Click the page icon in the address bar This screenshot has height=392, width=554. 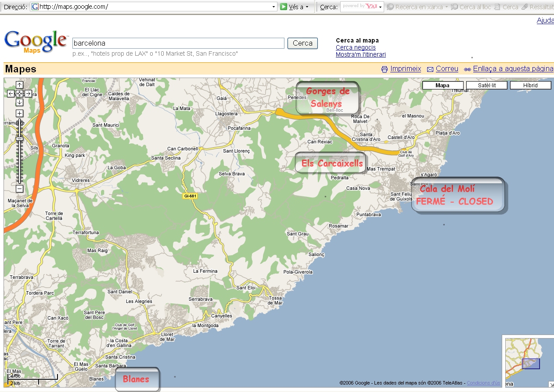(x=35, y=7)
